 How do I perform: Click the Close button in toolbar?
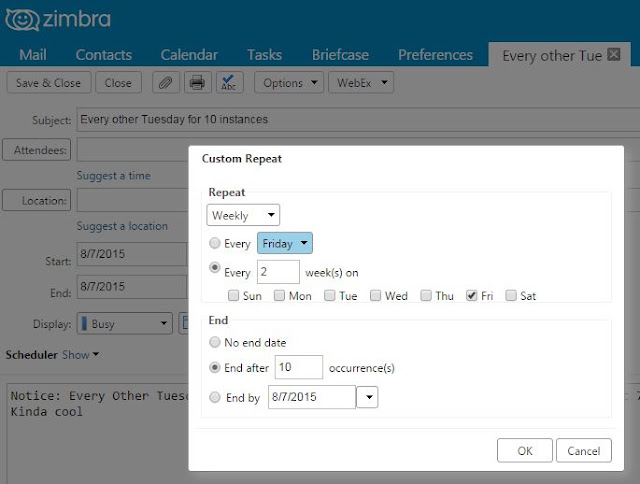click(x=118, y=83)
